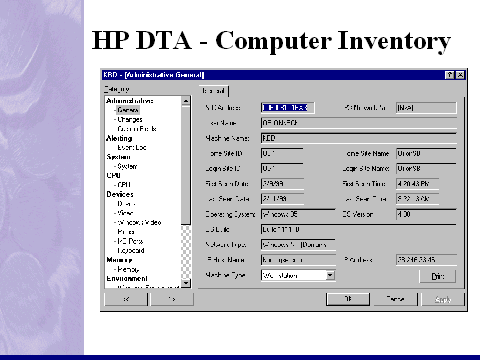Select the General tab
The image size is (480, 360).
coord(214,91)
